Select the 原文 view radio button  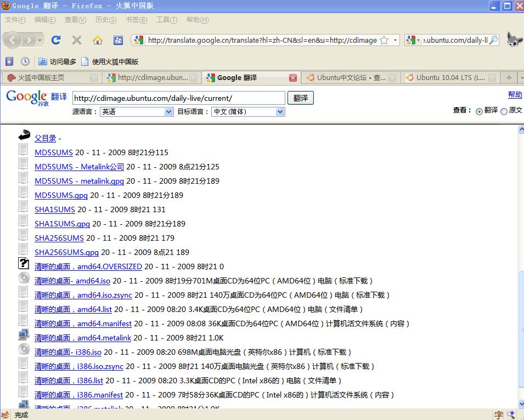click(504, 111)
